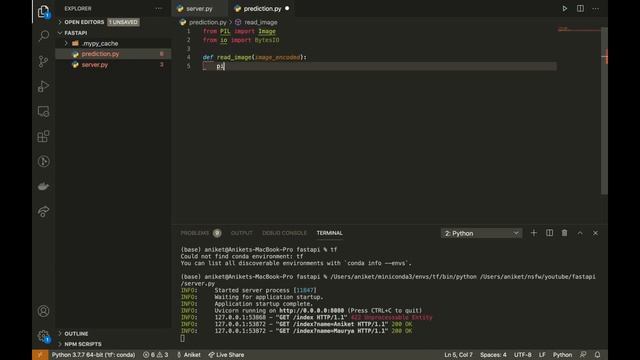Open the Extensions view
Viewport: 640px width, 360px height.
pyautogui.click(x=43, y=136)
